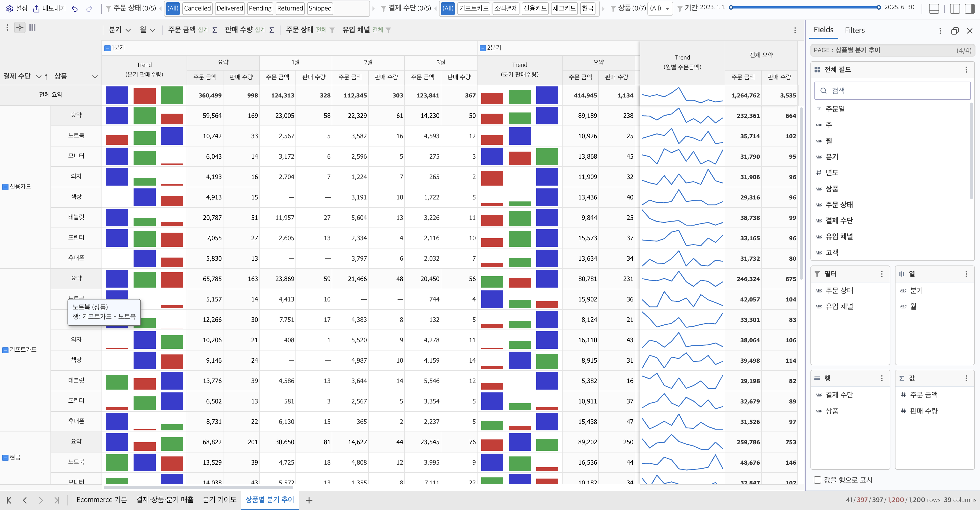Viewport: 980px width, 510px height.
Task: Collapse the 현금 row group
Action: click(x=5, y=458)
